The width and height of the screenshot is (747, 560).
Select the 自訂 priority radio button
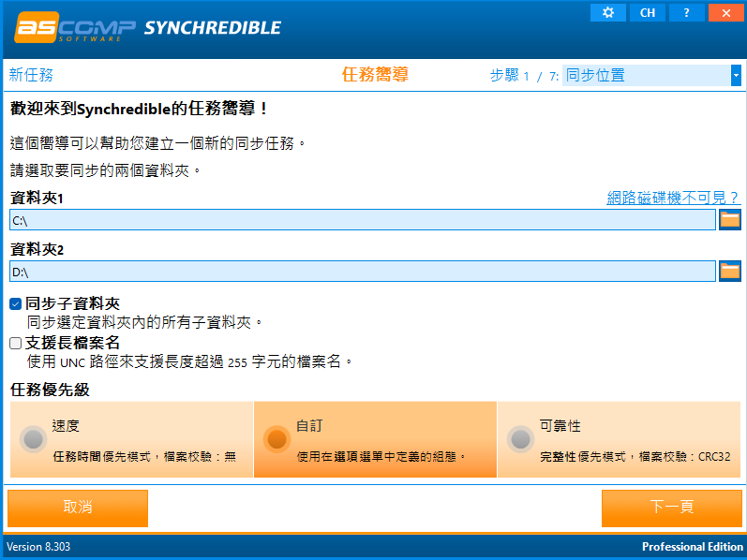click(276, 439)
